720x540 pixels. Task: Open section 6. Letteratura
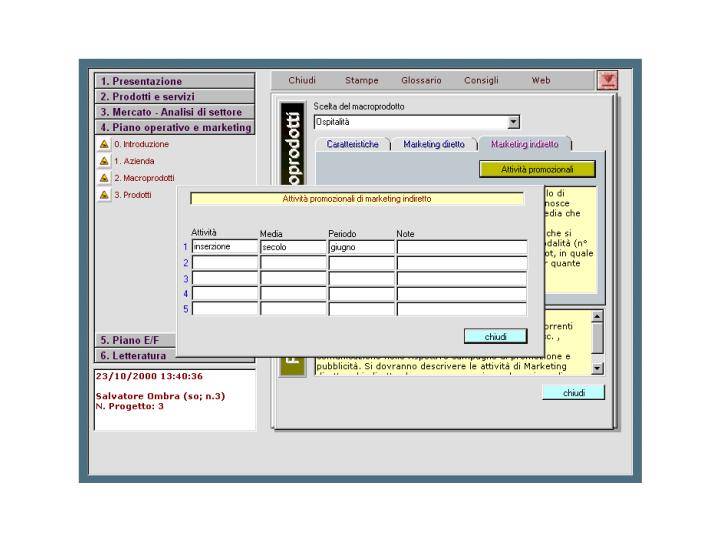135,356
